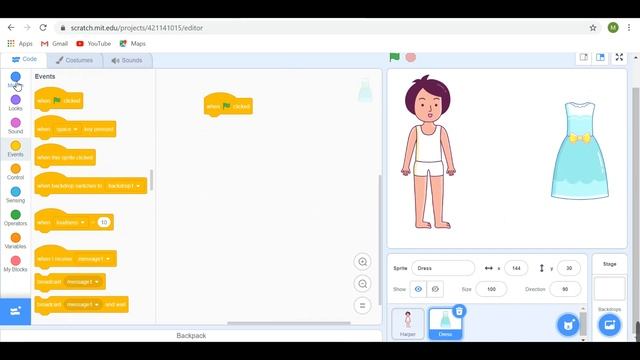Delete the Dress sprite with trash icon
The image size is (640, 360).
click(459, 311)
